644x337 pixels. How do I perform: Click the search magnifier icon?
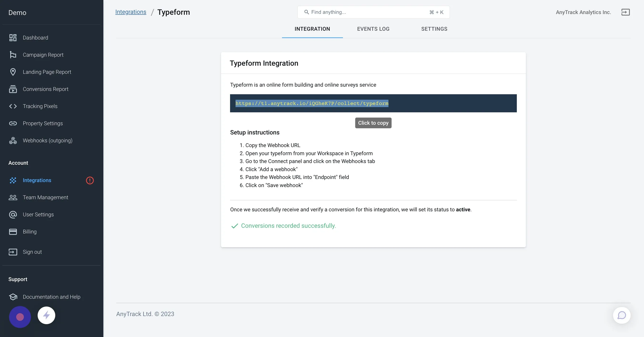[x=306, y=12]
